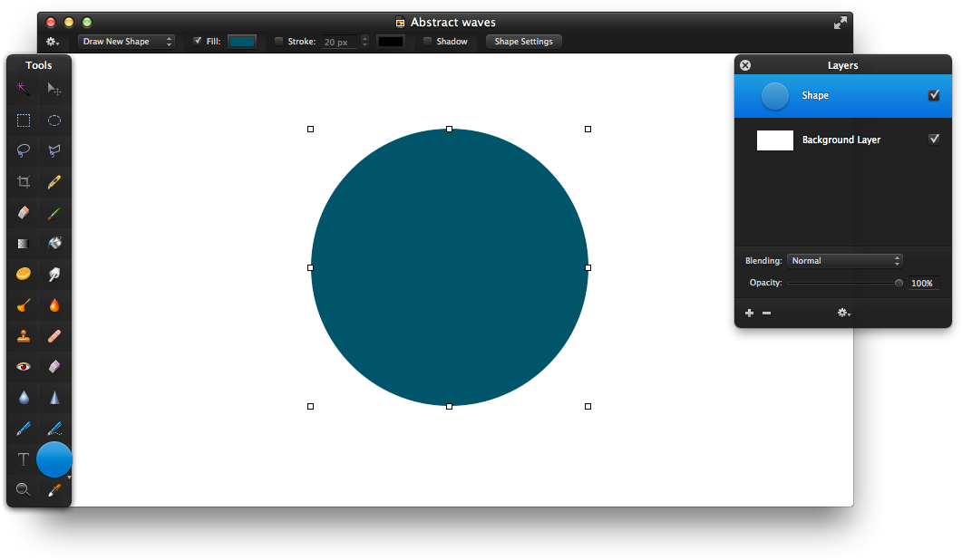Open the Draw New Shape dropdown
Image resolution: width=962 pixels, height=560 pixels.
pos(126,41)
